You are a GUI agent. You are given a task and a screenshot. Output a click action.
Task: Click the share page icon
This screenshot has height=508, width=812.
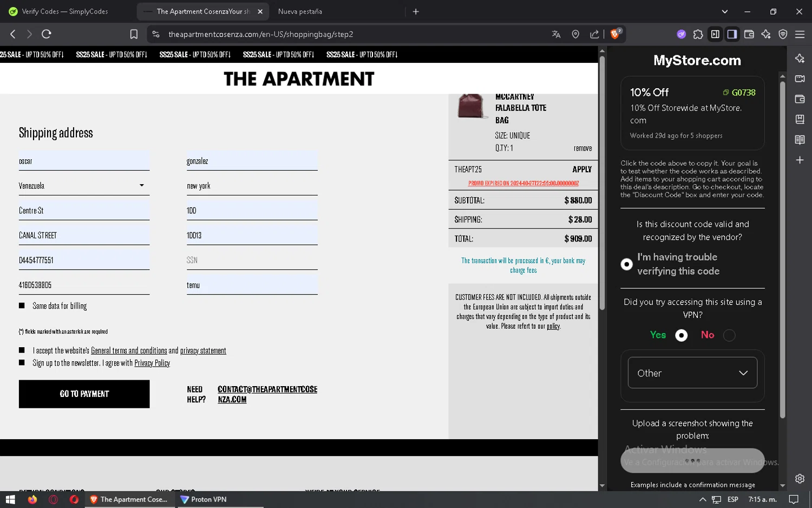594,34
